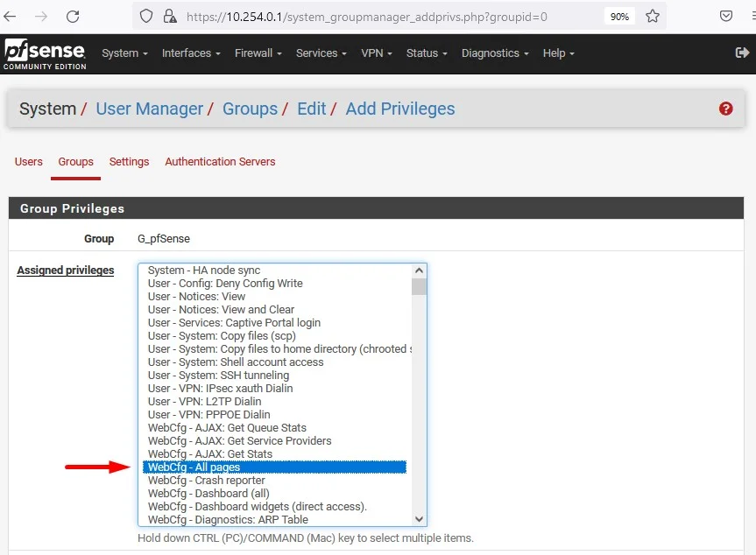
Task: Open the Diagnostics dropdown menu
Action: pyautogui.click(x=495, y=53)
